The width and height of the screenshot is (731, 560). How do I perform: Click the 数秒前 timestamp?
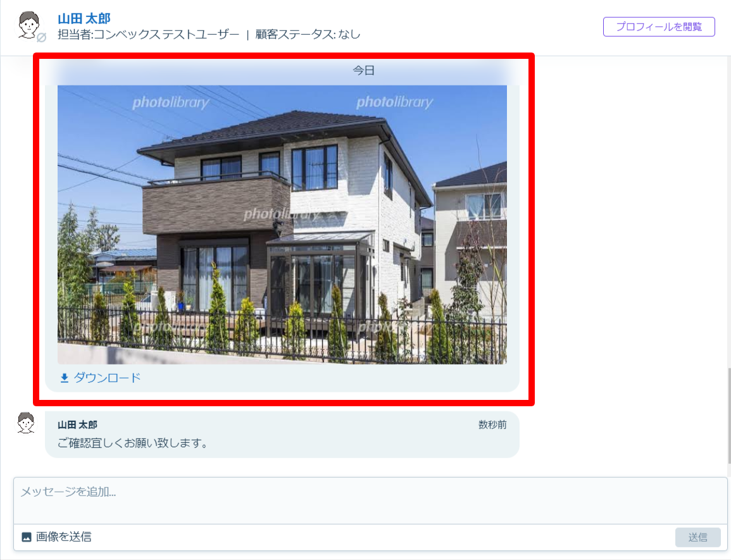point(492,425)
